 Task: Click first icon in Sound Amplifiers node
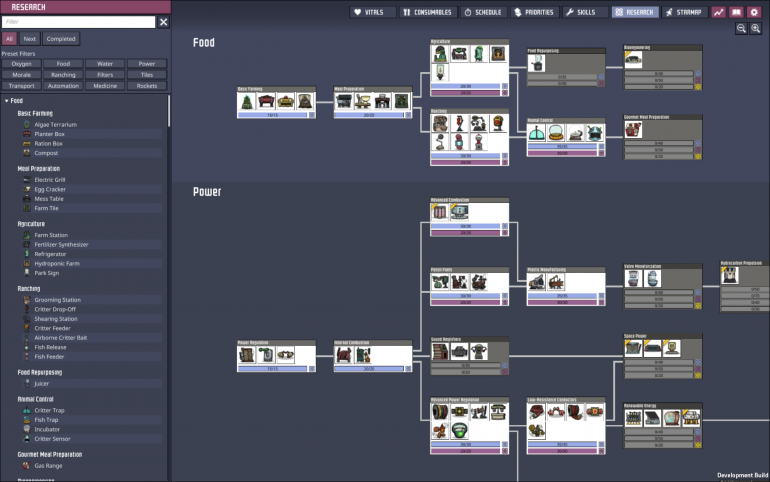440,351
